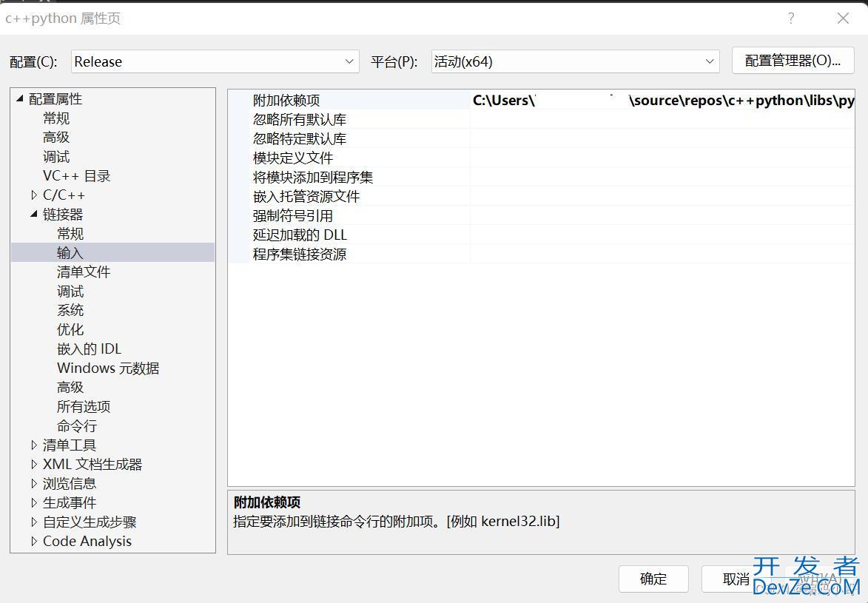Open 配置管理器(O)... button
The height and width of the screenshot is (603, 868).
click(793, 61)
